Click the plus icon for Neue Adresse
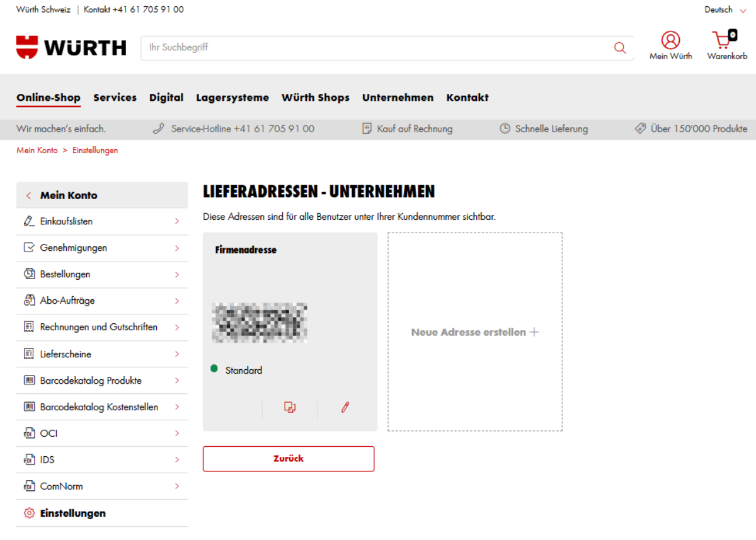The height and width of the screenshot is (540, 756). click(534, 332)
